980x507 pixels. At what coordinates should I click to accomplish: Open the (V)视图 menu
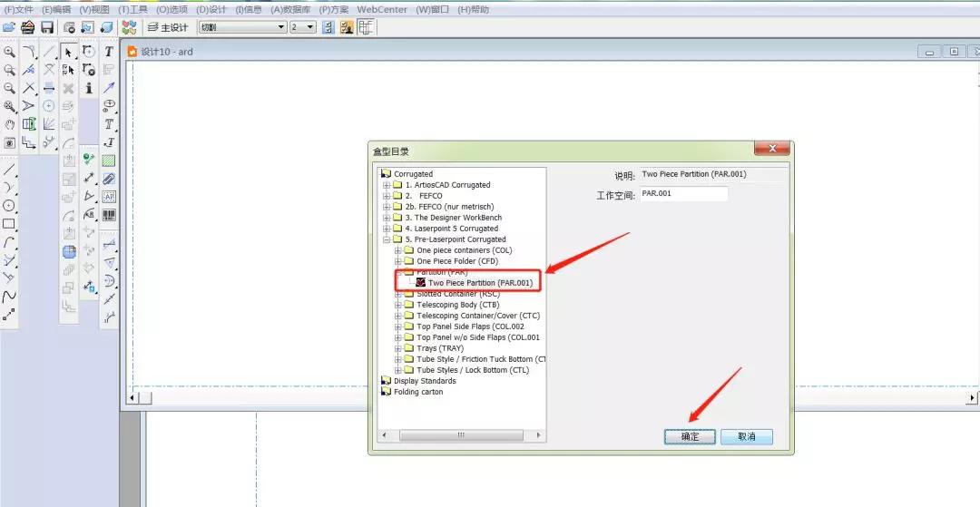[x=94, y=9]
